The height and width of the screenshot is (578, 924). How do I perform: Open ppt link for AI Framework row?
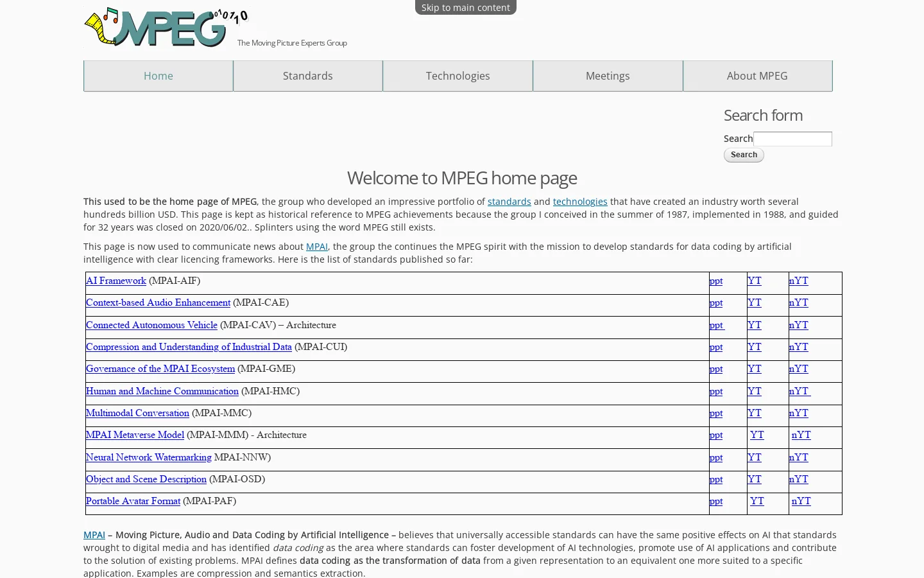716,281
